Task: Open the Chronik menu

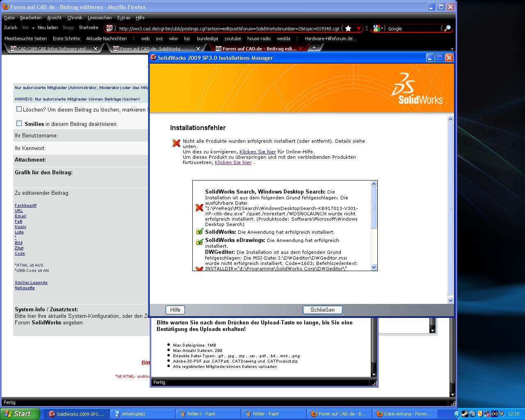Action: pos(75,18)
